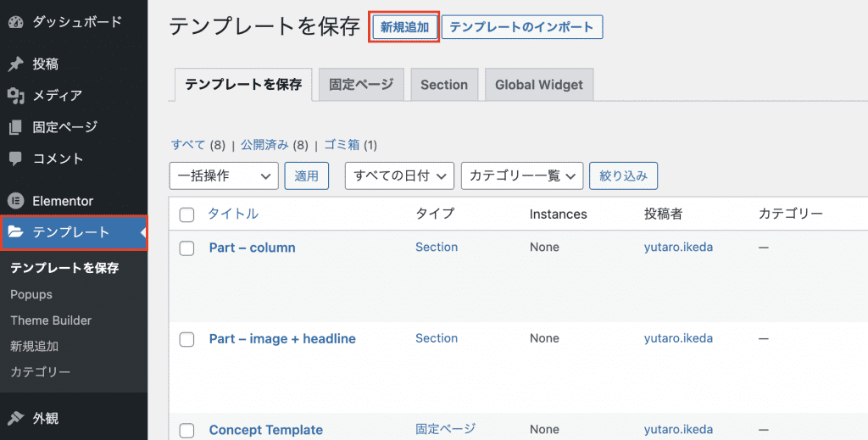
Task: Open the メディア media icon
Action: click(x=16, y=96)
